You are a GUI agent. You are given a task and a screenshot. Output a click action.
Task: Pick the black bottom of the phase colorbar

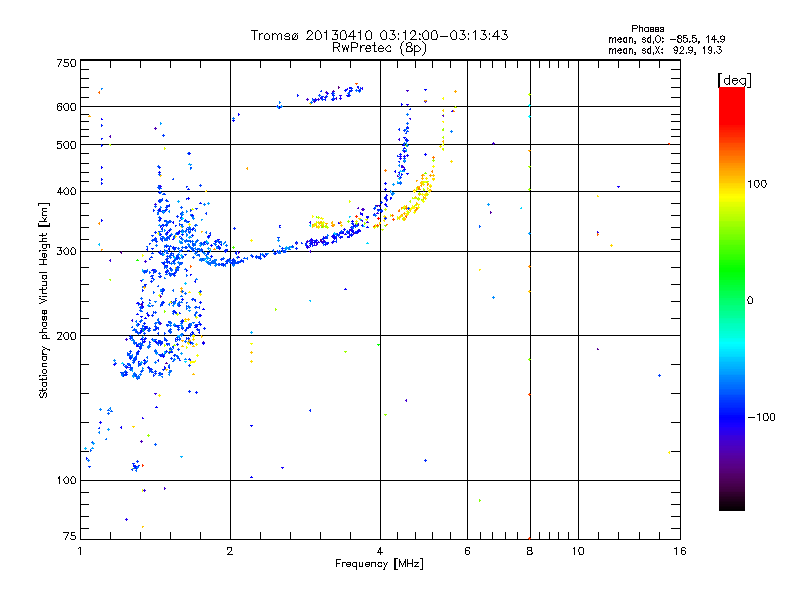tap(732, 503)
